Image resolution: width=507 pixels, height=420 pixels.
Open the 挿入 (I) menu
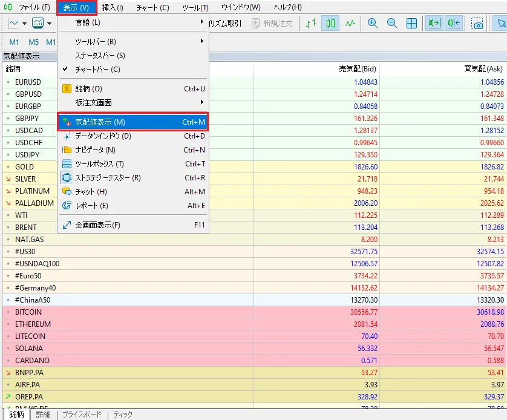click(113, 7)
